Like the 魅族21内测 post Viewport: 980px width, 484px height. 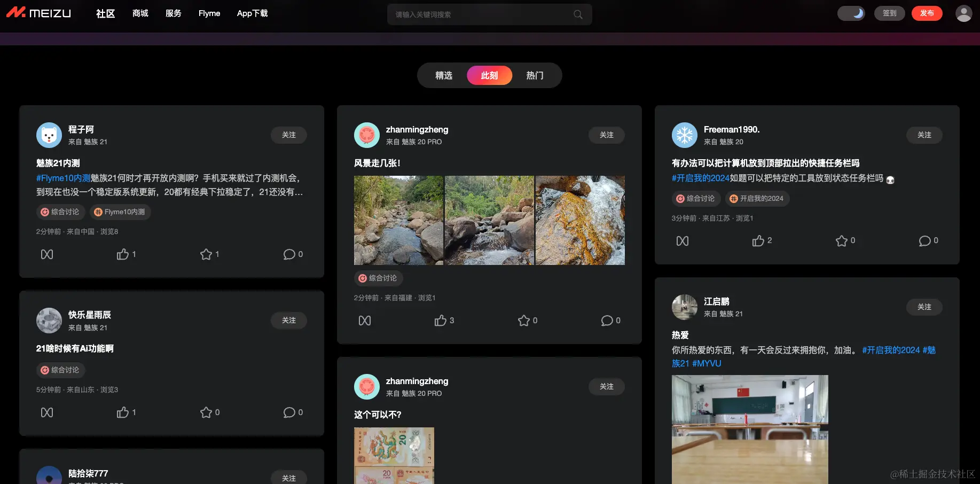[x=126, y=254]
